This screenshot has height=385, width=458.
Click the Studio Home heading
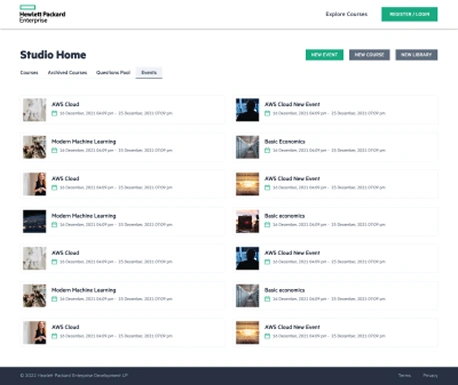point(53,55)
